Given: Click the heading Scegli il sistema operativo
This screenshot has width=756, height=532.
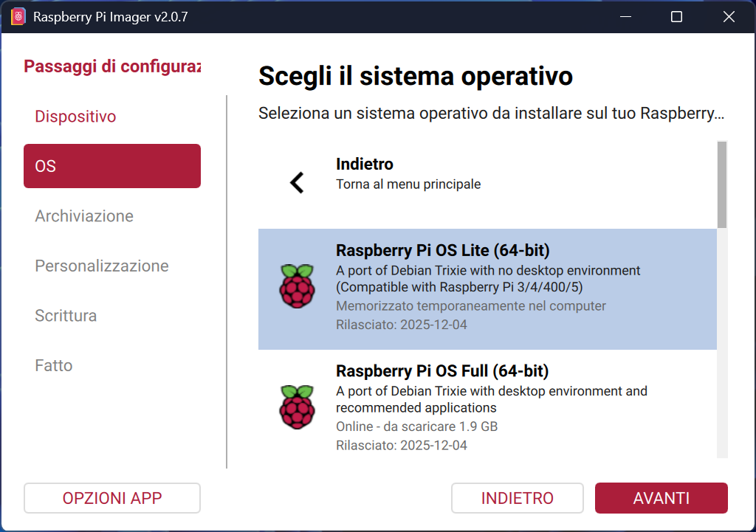Looking at the screenshot, I should (415, 76).
